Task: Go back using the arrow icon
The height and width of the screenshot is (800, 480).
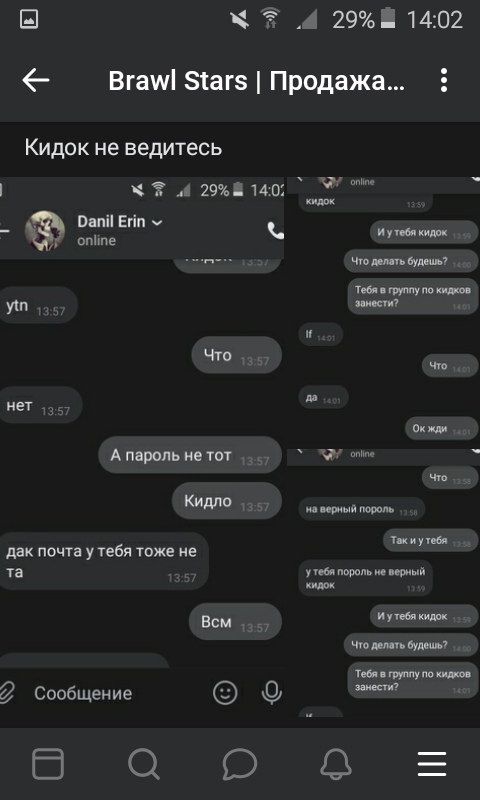Action: tap(36, 81)
